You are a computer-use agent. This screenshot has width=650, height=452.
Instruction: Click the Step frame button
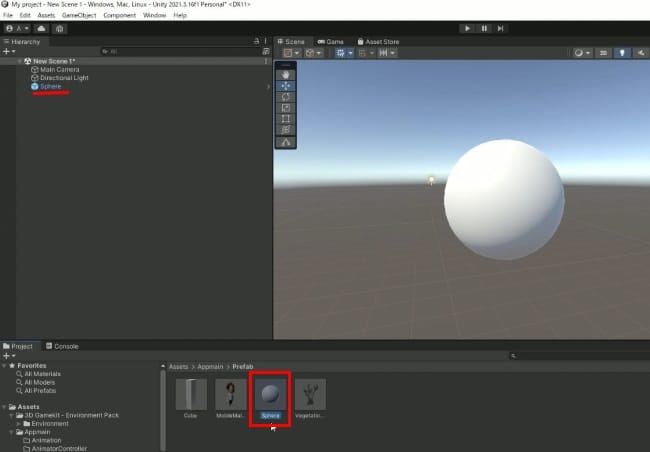click(500, 28)
